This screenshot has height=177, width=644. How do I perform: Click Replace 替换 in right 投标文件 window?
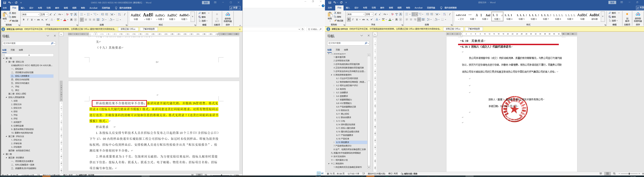612,17
